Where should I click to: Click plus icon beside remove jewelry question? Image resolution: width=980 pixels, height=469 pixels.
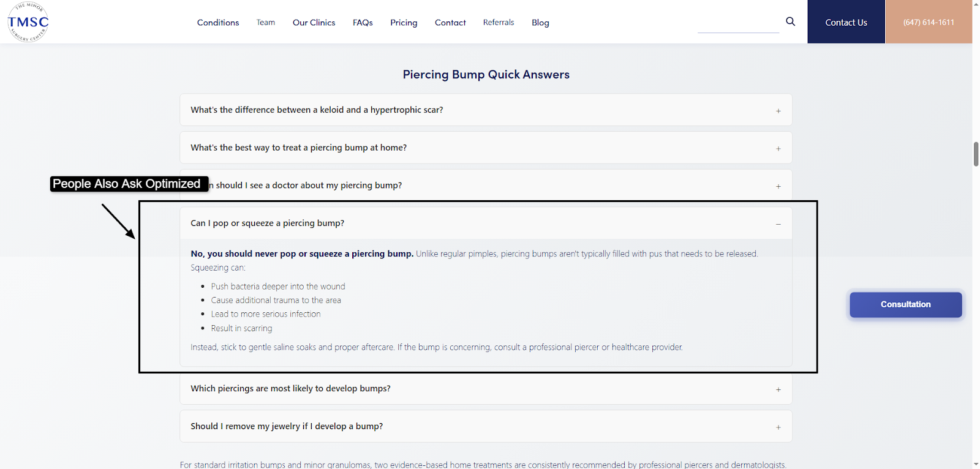point(778,427)
